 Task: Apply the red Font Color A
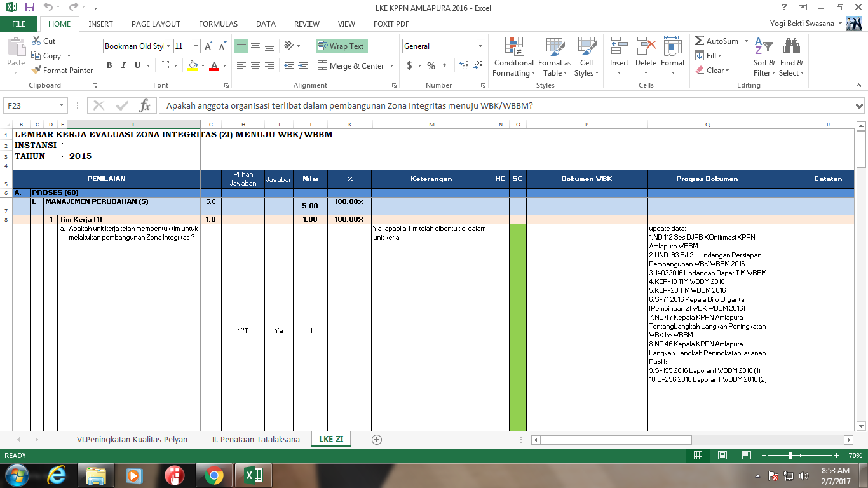(215, 65)
